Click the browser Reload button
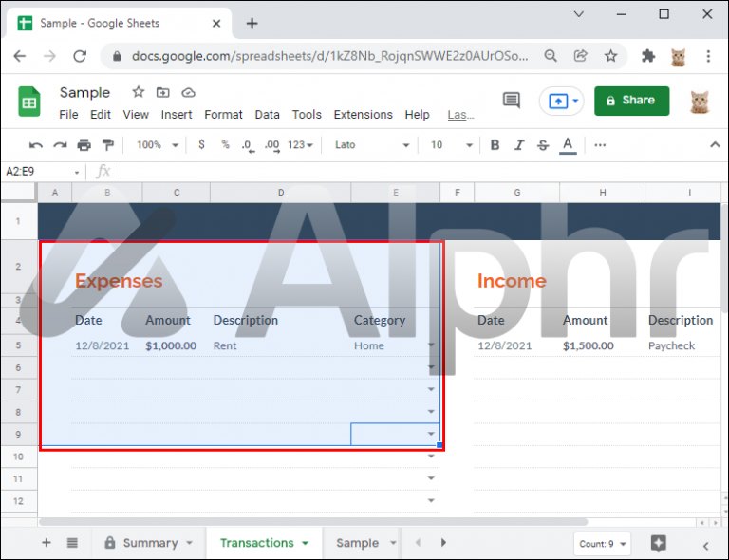 80,56
